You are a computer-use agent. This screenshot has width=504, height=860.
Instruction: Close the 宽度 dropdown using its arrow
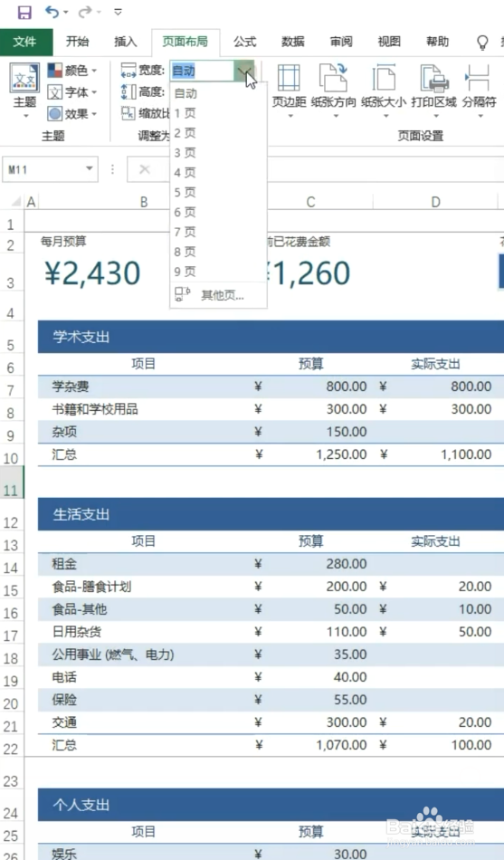(x=244, y=71)
